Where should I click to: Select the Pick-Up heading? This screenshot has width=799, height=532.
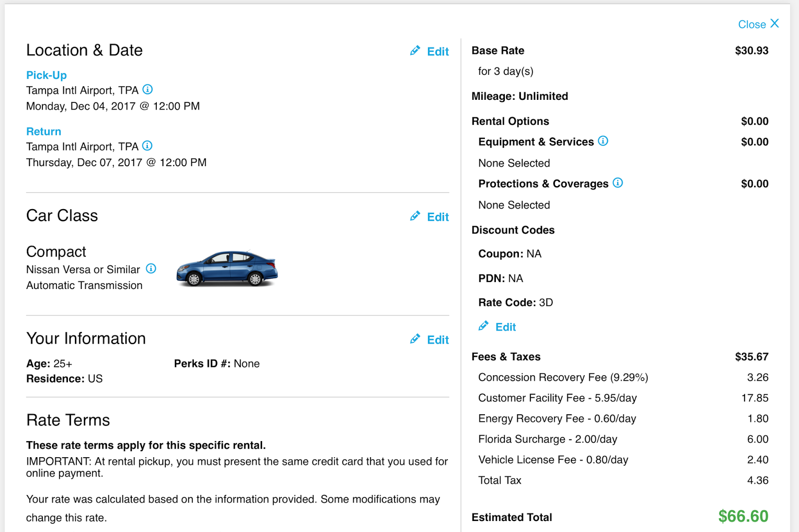(46, 75)
